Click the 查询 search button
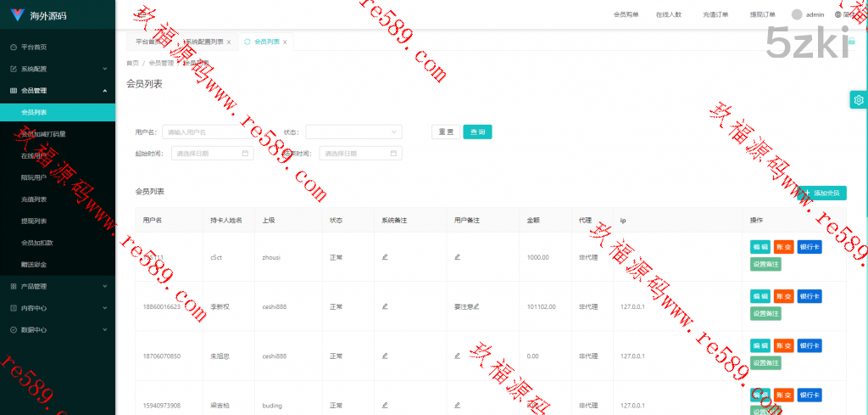 [477, 132]
